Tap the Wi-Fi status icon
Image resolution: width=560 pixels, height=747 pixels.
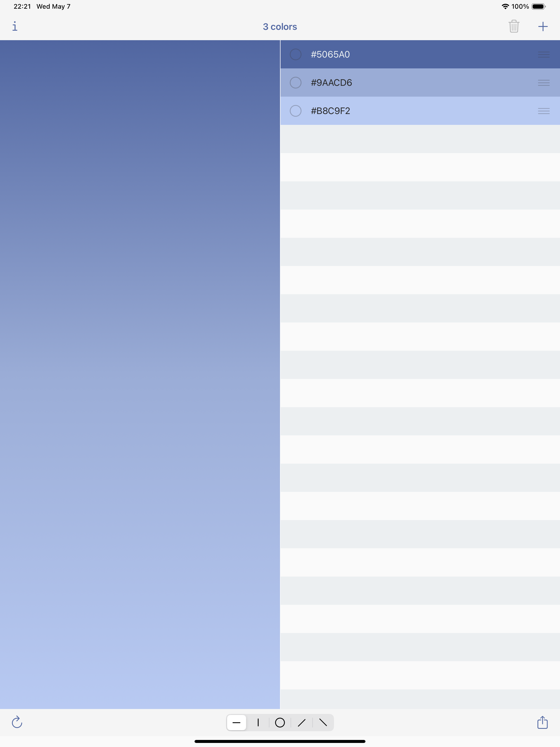click(x=505, y=7)
